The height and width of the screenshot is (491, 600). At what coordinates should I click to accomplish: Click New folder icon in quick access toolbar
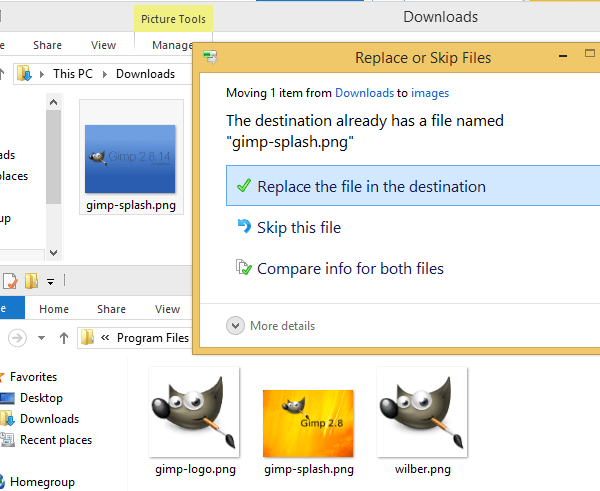[31, 281]
